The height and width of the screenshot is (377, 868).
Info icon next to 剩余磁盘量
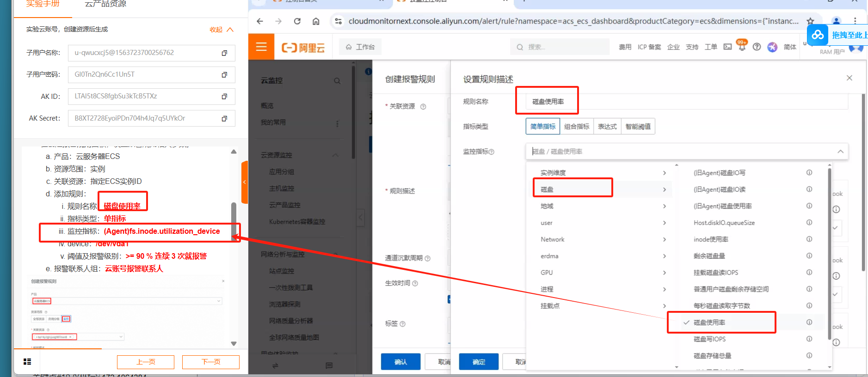click(809, 255)
